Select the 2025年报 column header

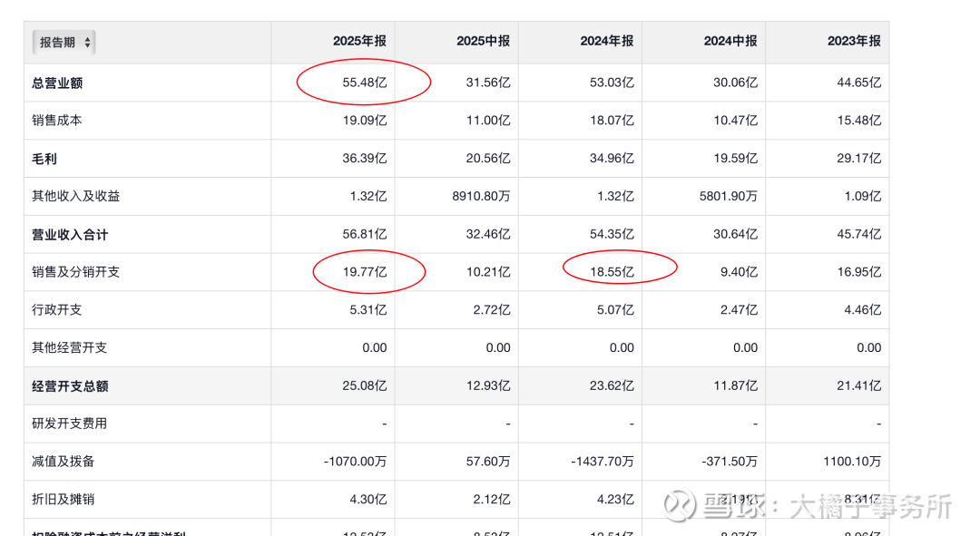[359, 41]
